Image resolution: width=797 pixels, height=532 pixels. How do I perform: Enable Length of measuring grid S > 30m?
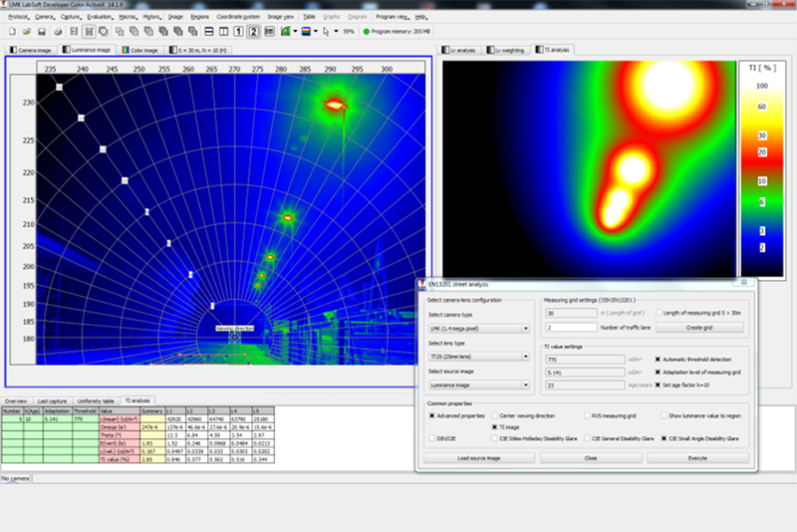(659, 313)
